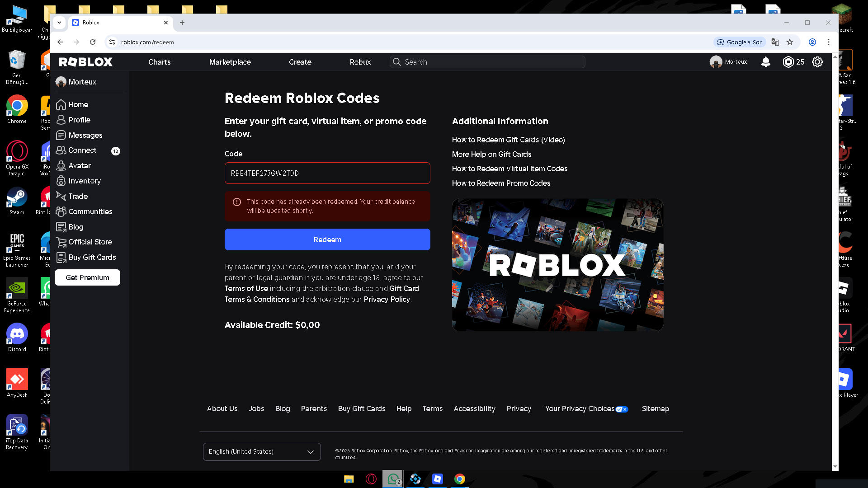Open the Chrome profile icon
The image size is (868, 488).
812,42
